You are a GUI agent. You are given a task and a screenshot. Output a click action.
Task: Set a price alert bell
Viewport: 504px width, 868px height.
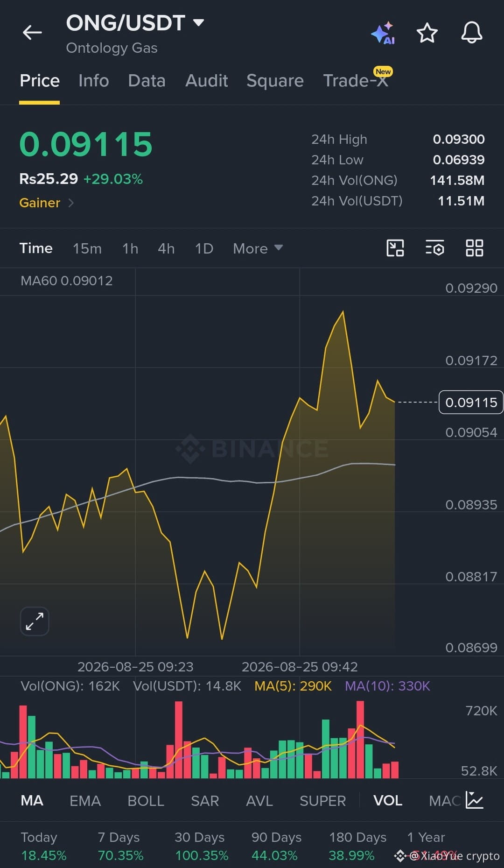click(x=472, y=33)
